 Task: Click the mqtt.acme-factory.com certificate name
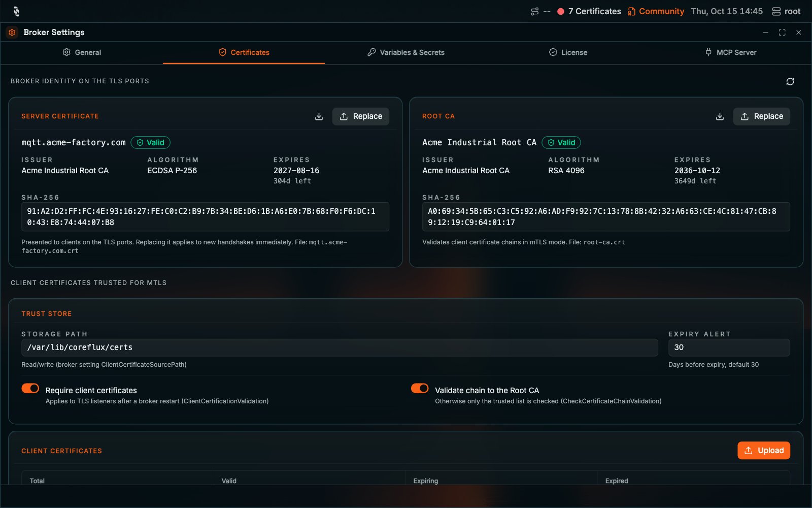(74, 143)
